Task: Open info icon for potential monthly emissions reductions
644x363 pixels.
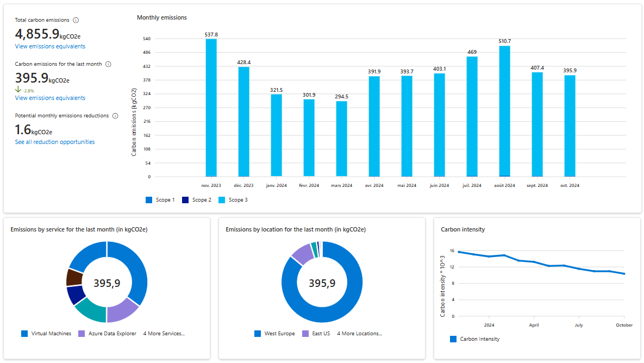Action: [115, 116]
